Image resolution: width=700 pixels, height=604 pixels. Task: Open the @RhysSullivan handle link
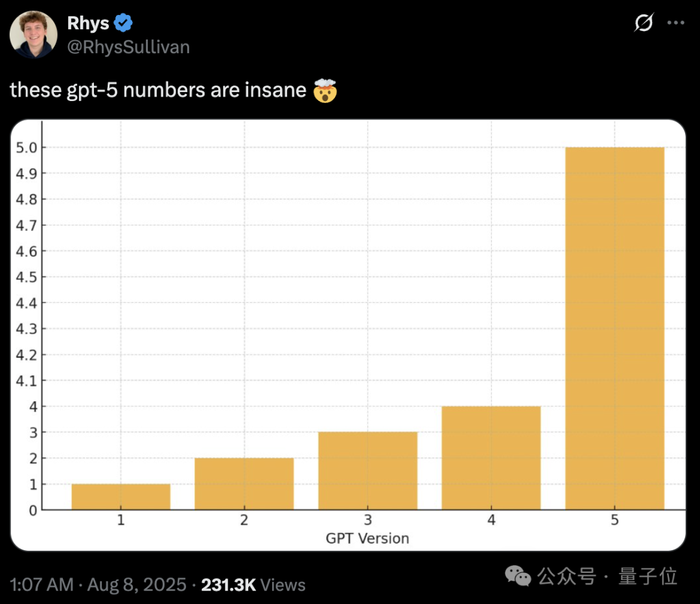click(x=128, y=47)
